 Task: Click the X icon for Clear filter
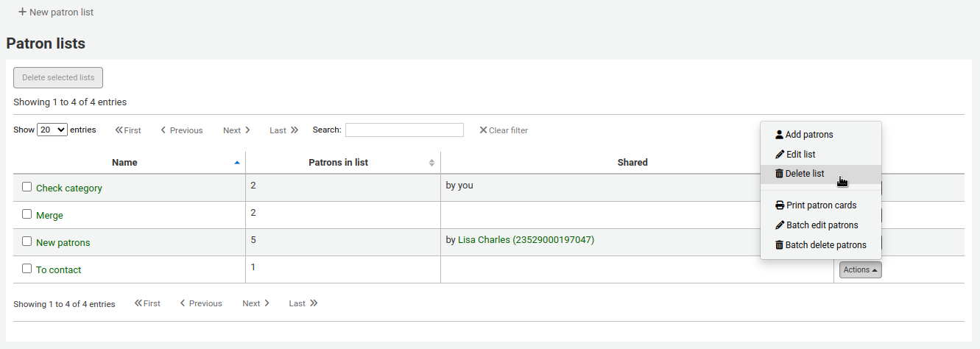[x=483, y=130]
